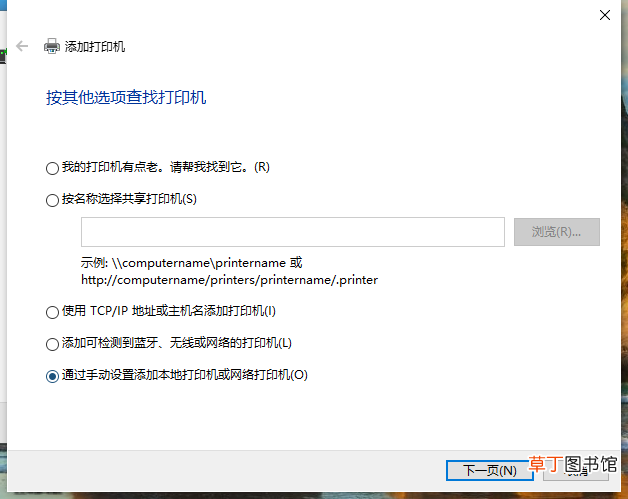
Task: Click the 下一页(N) next button
Action: (x=489, y=470)
